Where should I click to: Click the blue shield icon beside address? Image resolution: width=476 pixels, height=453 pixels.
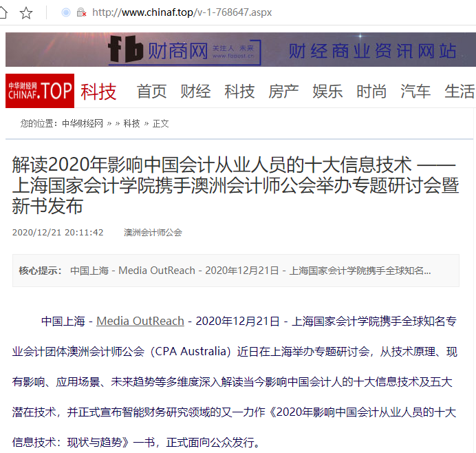[66, 12]
